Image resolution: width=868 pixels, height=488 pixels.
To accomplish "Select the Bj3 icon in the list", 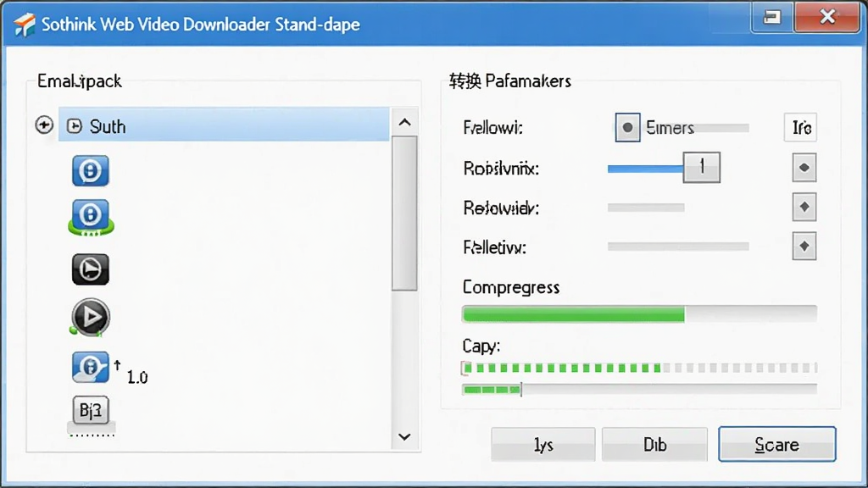I will pyautogui.click(x=91, y=411).
